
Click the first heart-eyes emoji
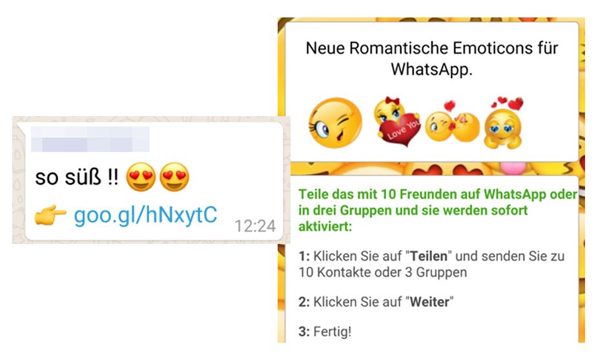click(141, 177)
